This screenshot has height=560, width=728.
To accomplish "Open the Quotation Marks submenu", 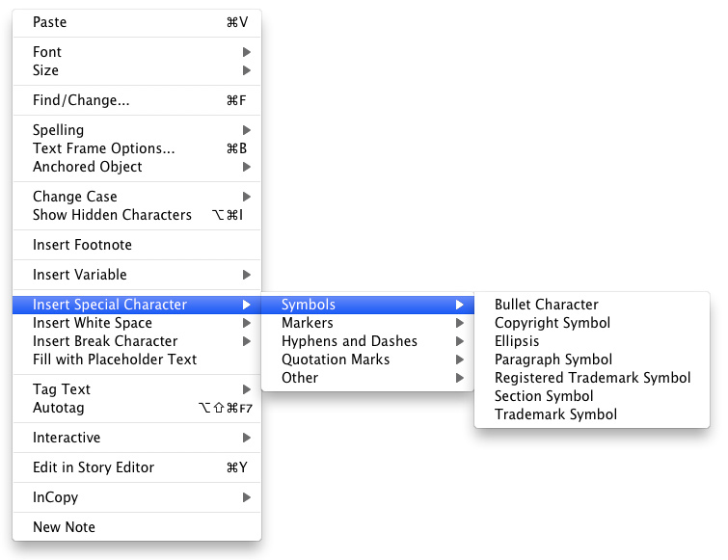I will (336, 360).
